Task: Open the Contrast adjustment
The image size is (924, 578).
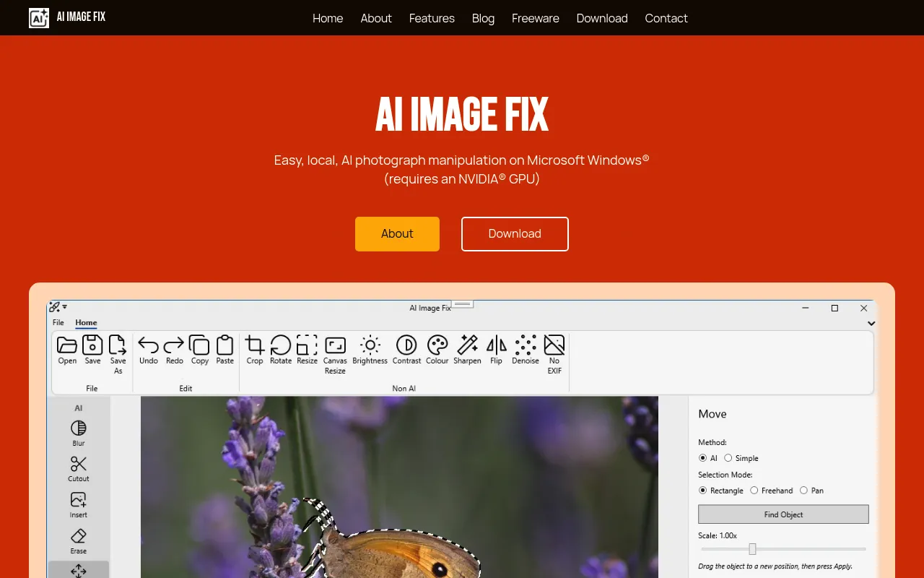Action: click(406, 350)
